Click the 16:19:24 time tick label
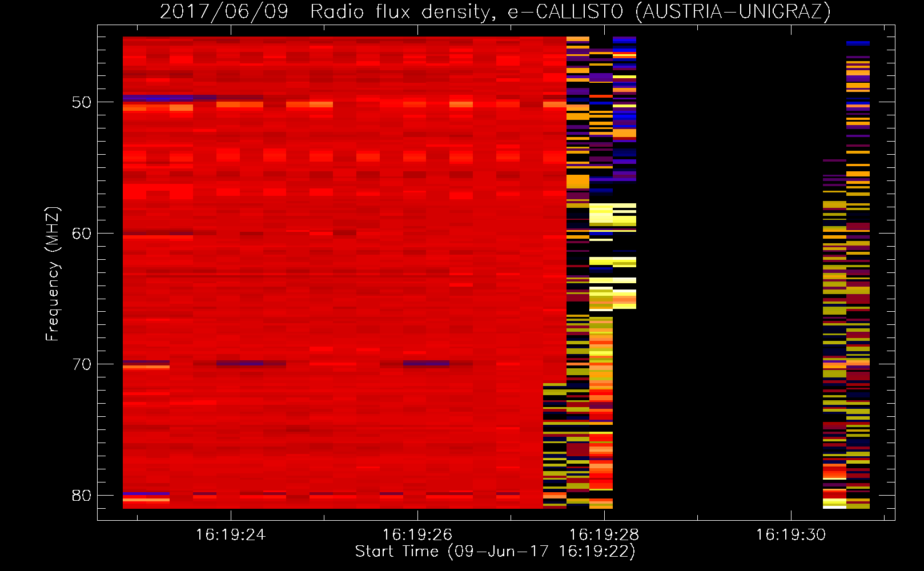Viewport: 924px width, 571px height. (x=231, y=535)
